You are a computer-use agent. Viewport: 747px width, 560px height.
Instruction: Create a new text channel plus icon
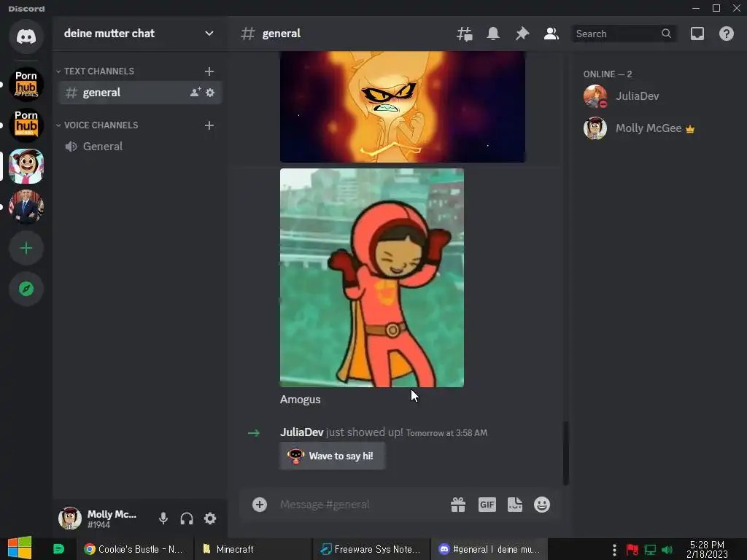tap(209, 71)
